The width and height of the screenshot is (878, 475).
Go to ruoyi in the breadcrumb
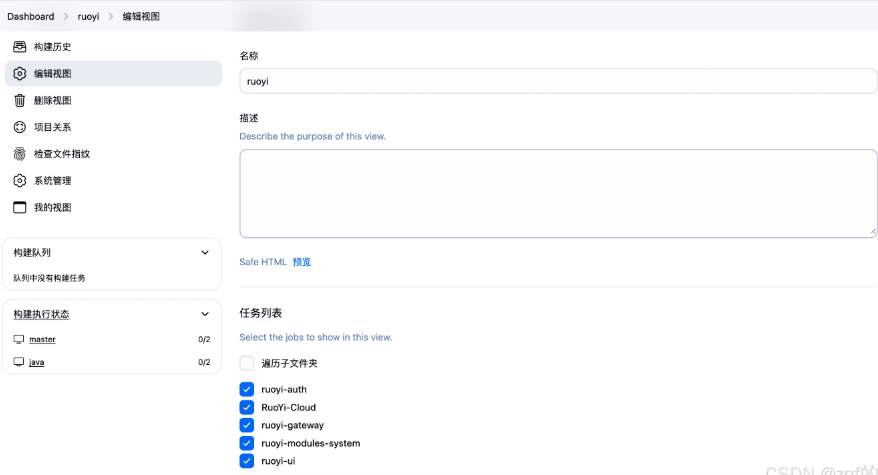[x=88, y=17]
